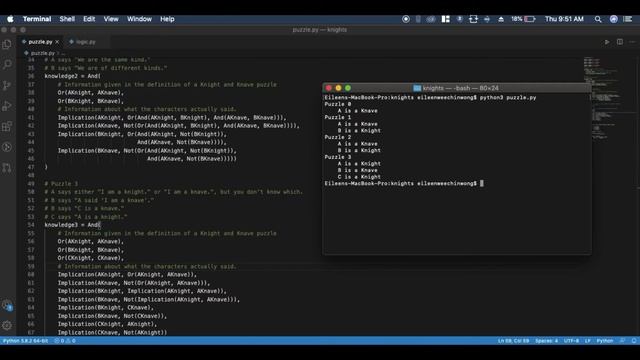Image resolution: width=640 pixels, height=360 pixels.
Task: Click the screen recording indicator in the menu bar
Action: click(x=406, y=19)
